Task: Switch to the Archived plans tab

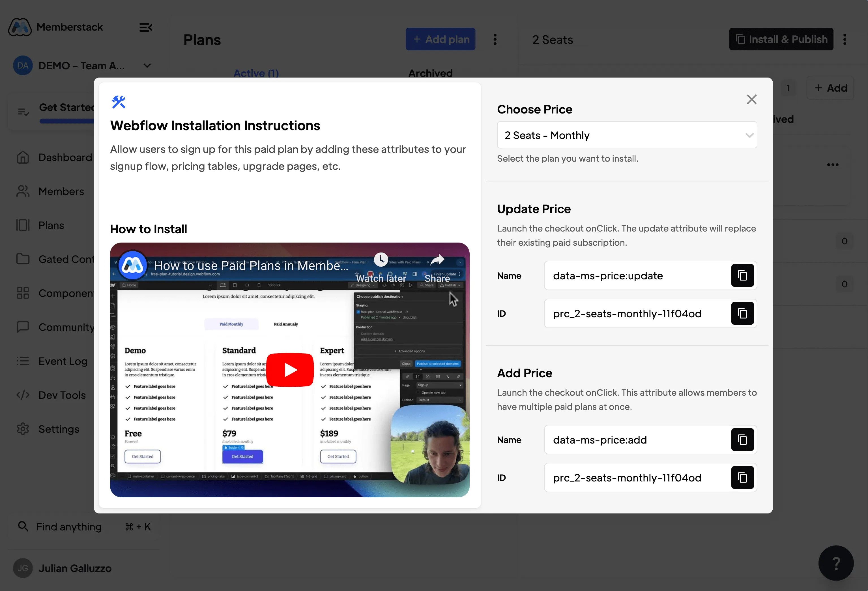Action: click(430, 73)
